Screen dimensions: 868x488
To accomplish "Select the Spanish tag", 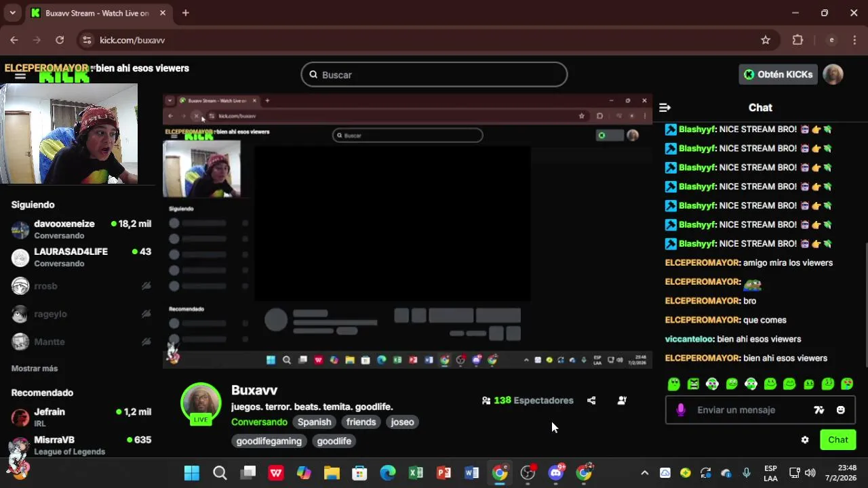I will click(315, 422).
